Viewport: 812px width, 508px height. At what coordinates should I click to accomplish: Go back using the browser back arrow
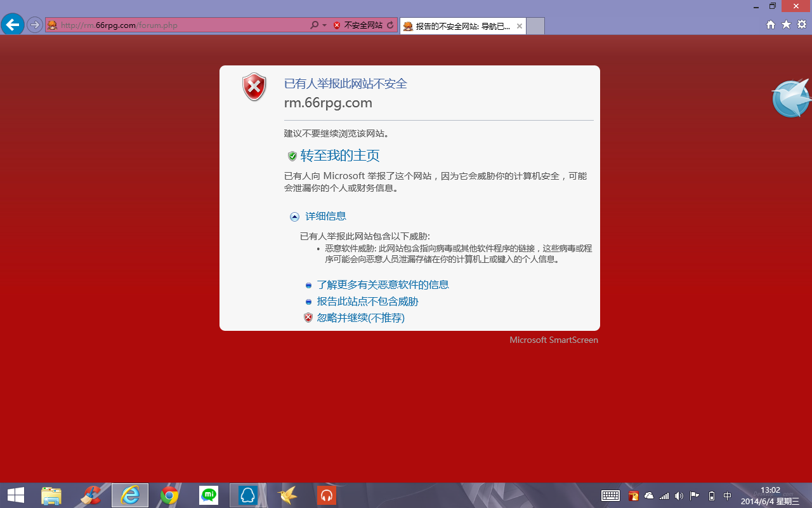(x=12, y=25)
